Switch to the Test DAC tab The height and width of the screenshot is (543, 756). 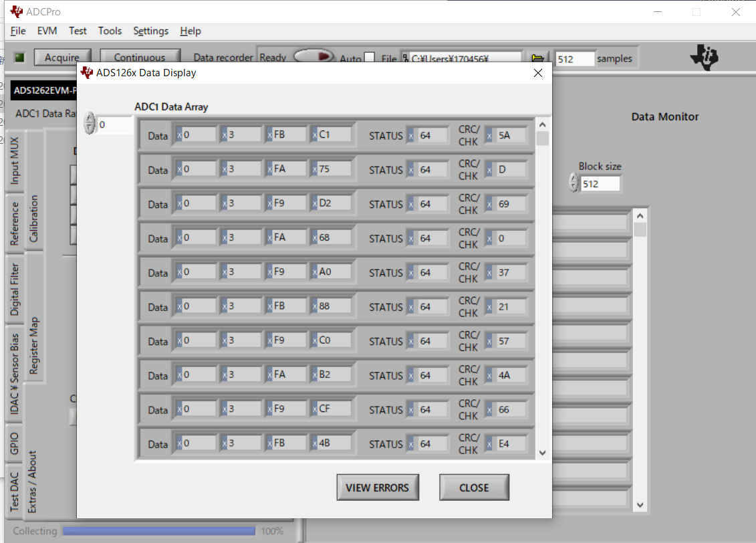(x=15, y=492)
